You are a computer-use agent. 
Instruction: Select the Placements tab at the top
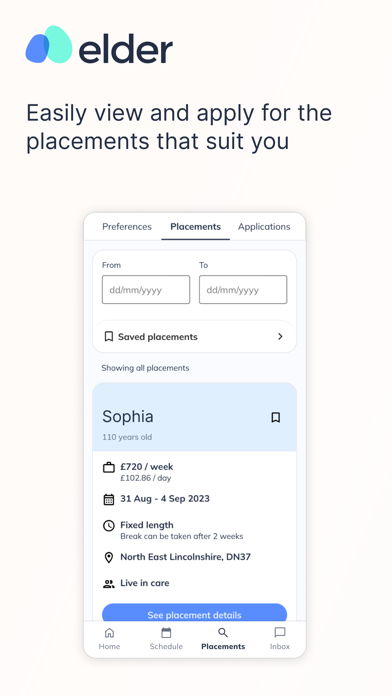coord(195,226)
